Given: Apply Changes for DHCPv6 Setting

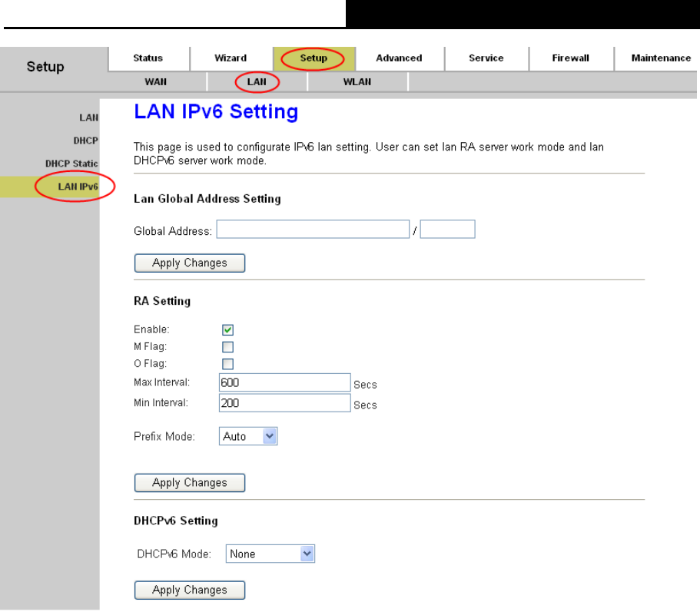Looking at the screenshot, I should click(190, 590).
